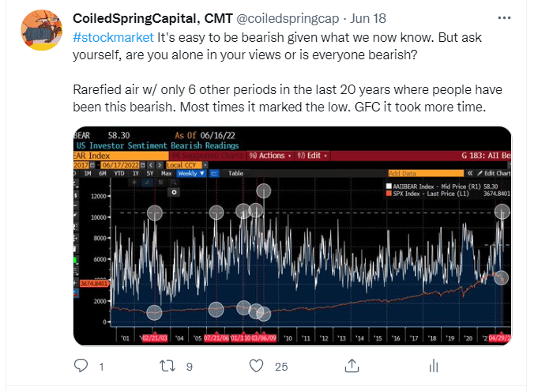The width and height of the screenshot is (553, 392).
Task: Click the line chart type icon
Action: (216, 172)
